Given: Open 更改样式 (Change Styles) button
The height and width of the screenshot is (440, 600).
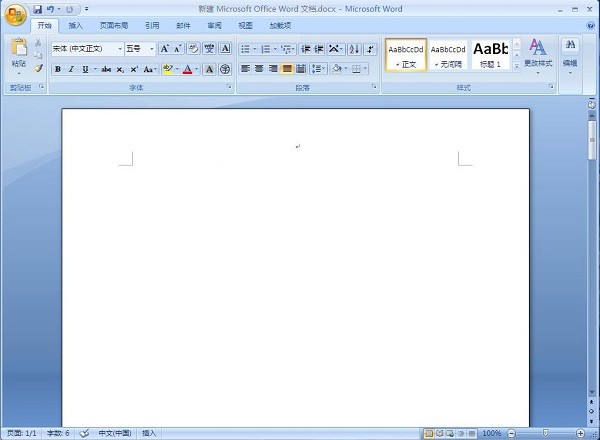Looking at the screenshot, I should pos(538,57).
